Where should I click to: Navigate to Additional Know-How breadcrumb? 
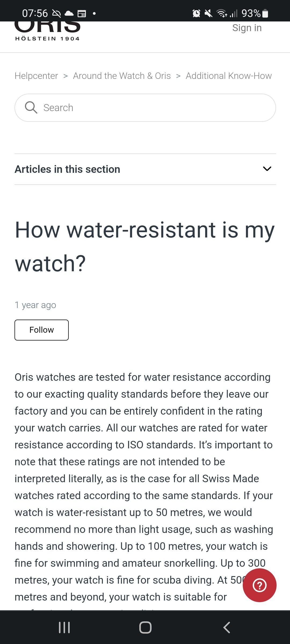click(229, 76)
